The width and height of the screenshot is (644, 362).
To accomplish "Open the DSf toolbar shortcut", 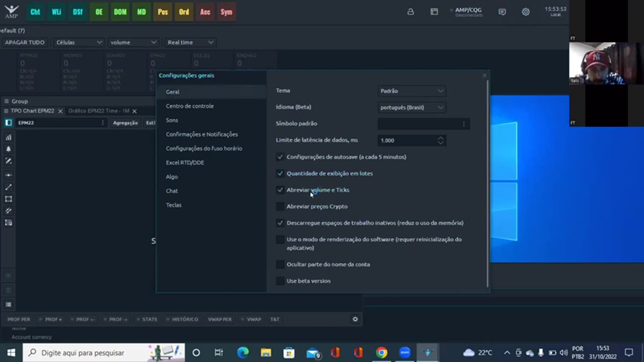I will (x=77, y=12).
